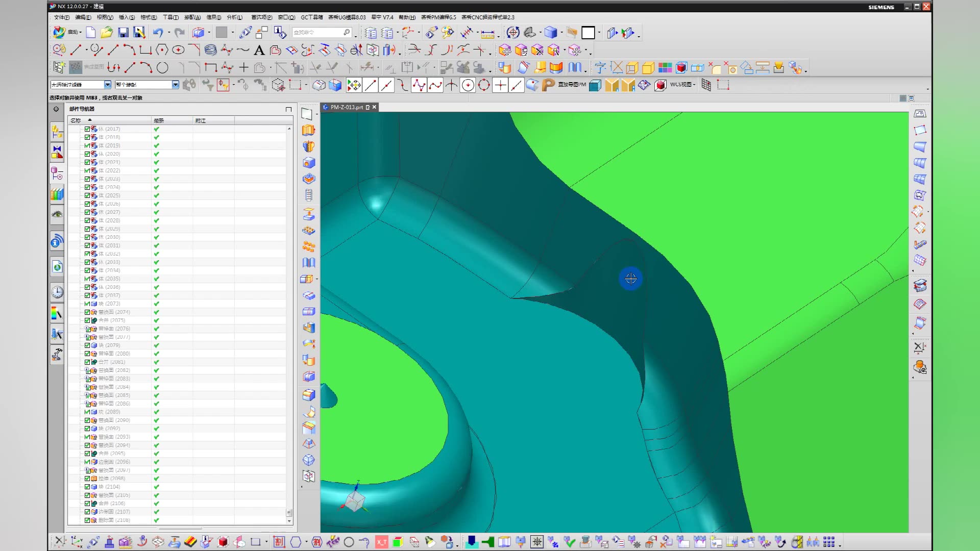Viewport: 980px width, 551px height.
Task: Click the Undo arrow icon
Action: [x=158, y=33]
